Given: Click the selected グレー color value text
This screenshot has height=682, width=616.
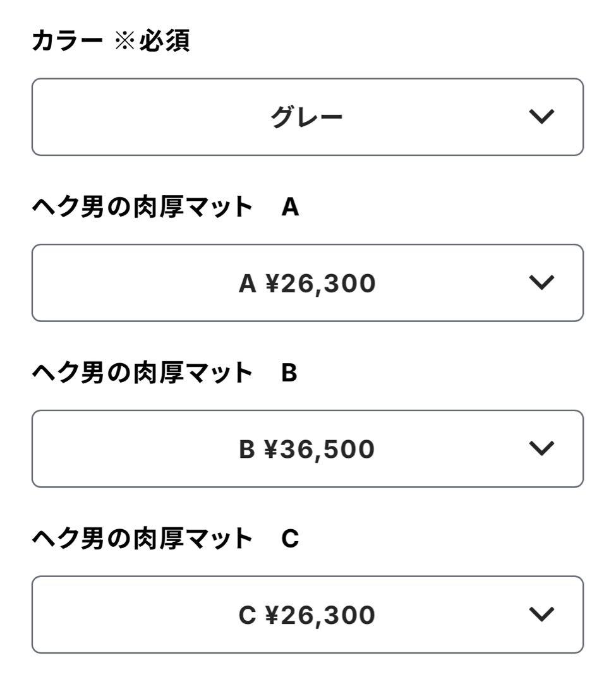Looking at the screenshot, I should (x=307, y=117).
